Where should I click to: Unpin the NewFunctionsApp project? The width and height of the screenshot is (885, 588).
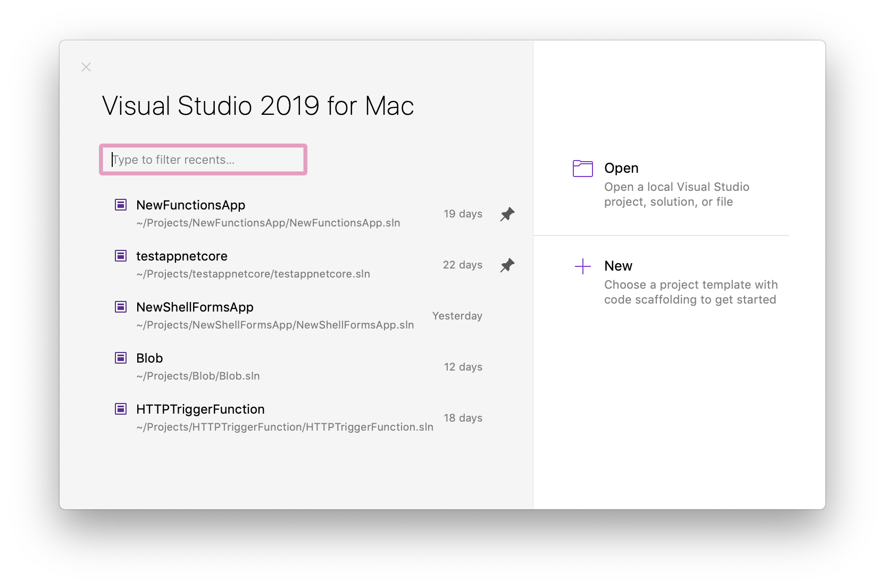[507, 214]
